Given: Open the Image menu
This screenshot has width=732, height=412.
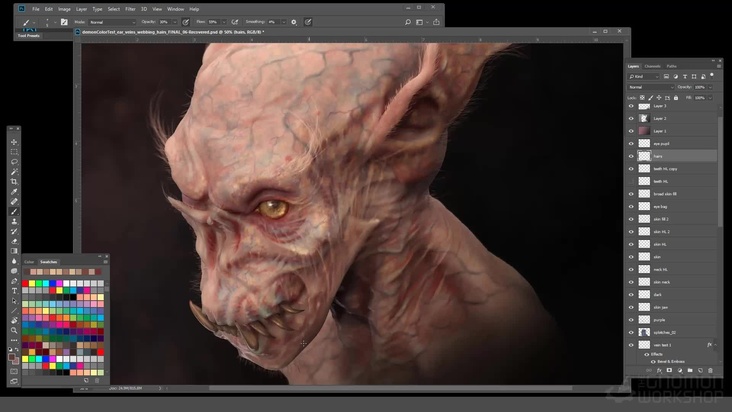Looking at the screenshot, I should 64,9.
